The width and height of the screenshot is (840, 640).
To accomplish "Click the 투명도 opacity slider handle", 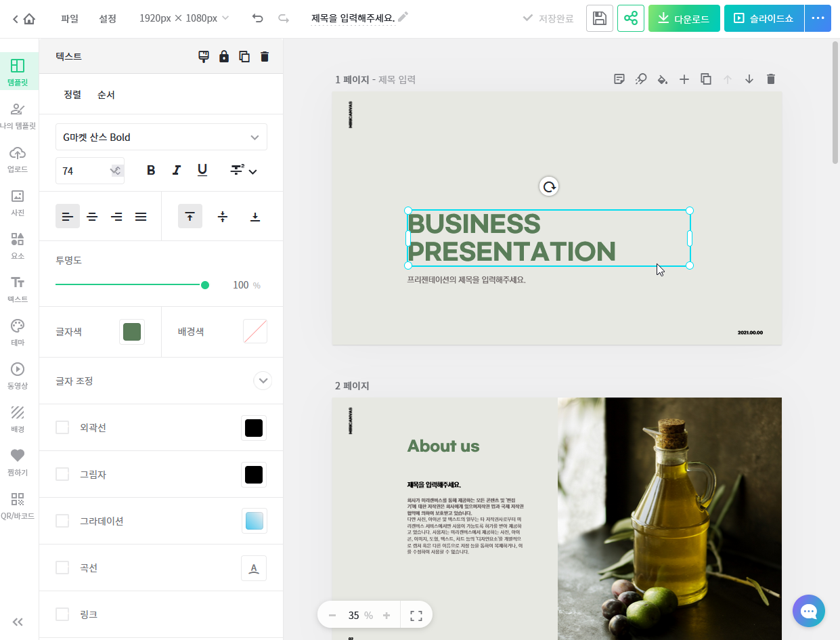I will [205, 285].
